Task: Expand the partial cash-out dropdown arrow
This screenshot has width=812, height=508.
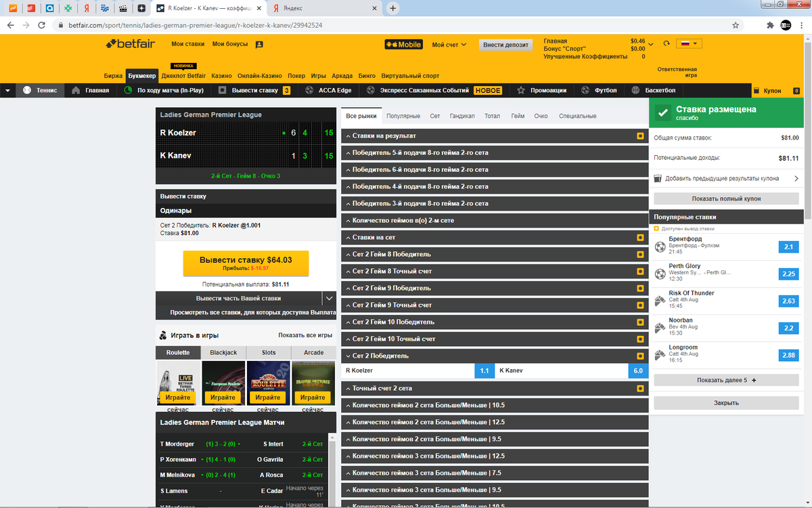Action: (x=329, y=298)
